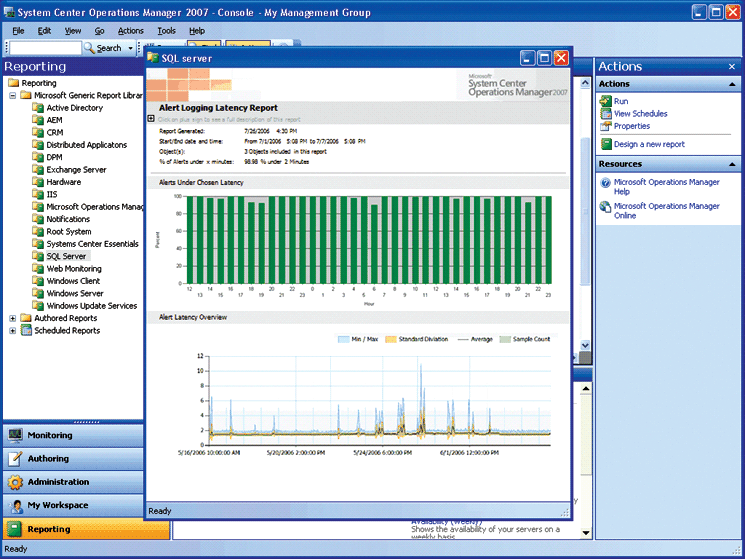Select Microsoft Operations Manager tree item

(94, 207)
